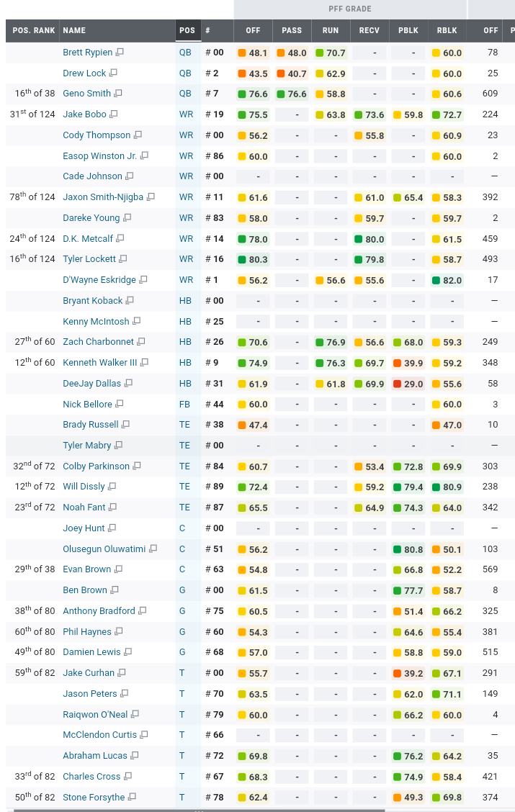Open Phil Haynes player page
The height and width of the screenshot is (812, 515).
(87, 632)
